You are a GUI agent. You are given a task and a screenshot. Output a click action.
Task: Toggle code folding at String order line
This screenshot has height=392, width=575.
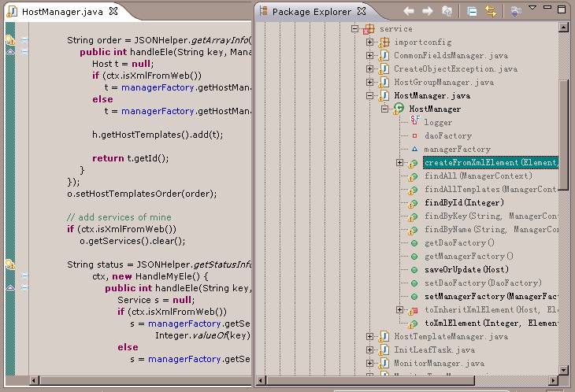pos(24,40)
